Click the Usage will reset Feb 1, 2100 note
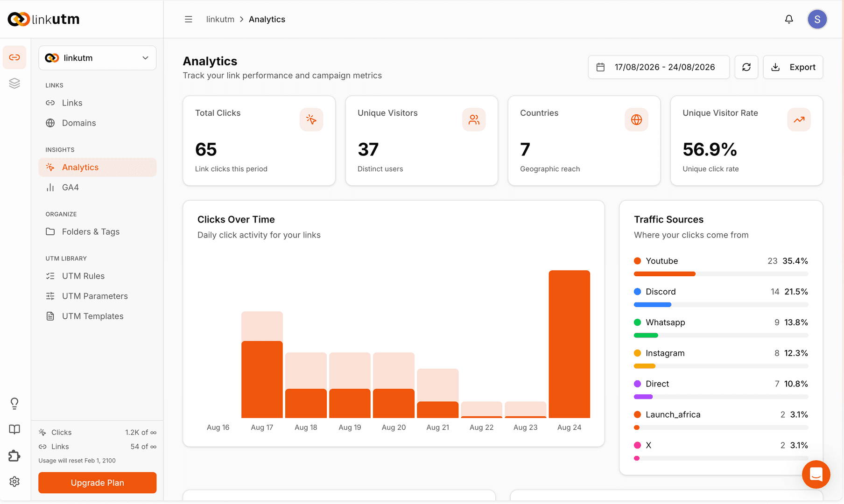This screenshot has height=504, width=844. pos(77,461)
